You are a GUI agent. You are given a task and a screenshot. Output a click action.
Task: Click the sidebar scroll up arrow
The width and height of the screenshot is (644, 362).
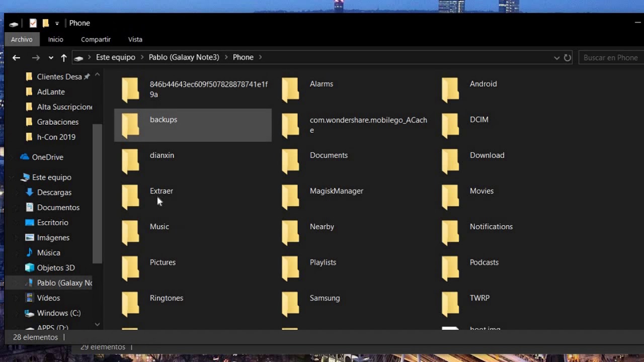tap(97, 75)
